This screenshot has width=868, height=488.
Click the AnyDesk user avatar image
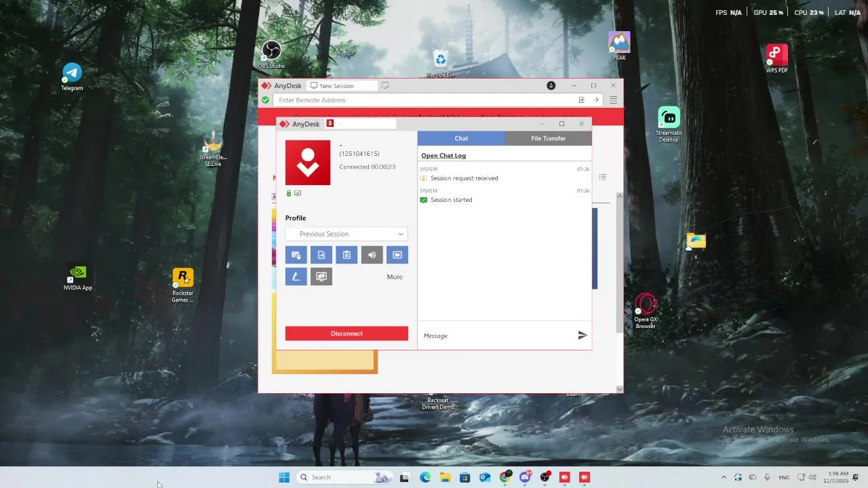tap(308, 163)
